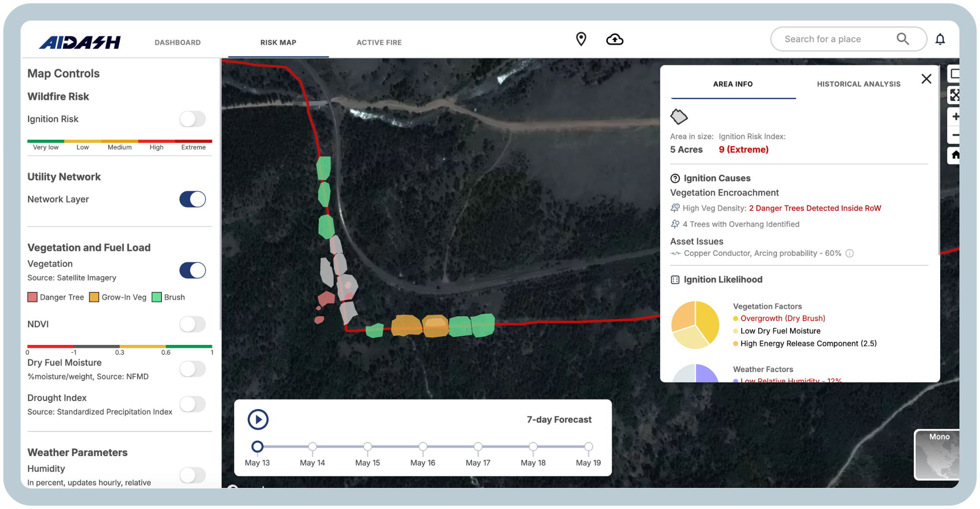Click the search magnifier icon
The height and width of the screenshot is (509, 980).
click(x=902, y=39)
